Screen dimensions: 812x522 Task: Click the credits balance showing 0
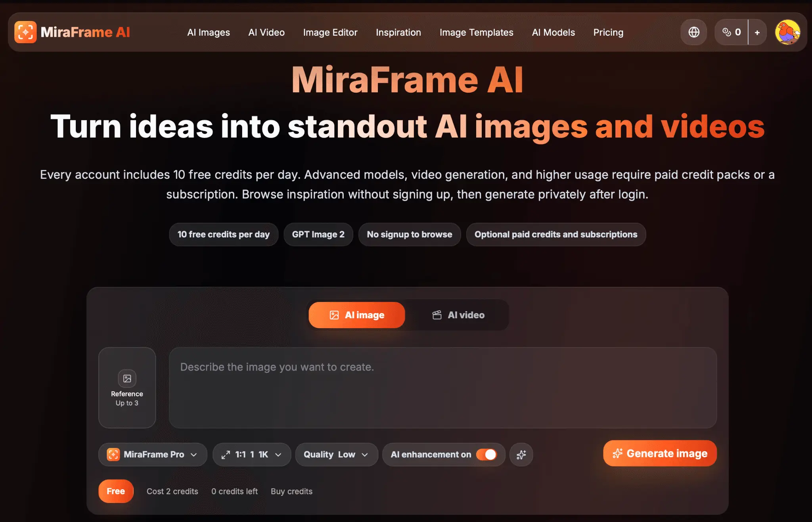(732, 32)
